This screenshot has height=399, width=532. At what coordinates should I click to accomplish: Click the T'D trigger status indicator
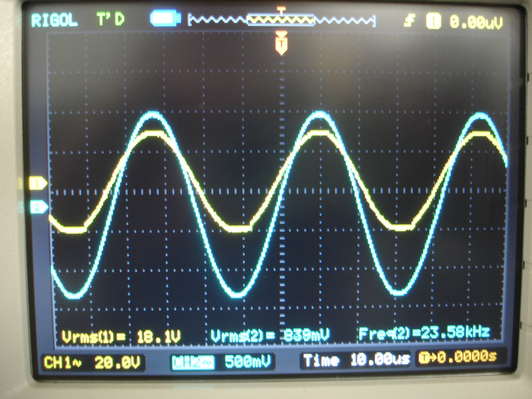click(111, 20)
